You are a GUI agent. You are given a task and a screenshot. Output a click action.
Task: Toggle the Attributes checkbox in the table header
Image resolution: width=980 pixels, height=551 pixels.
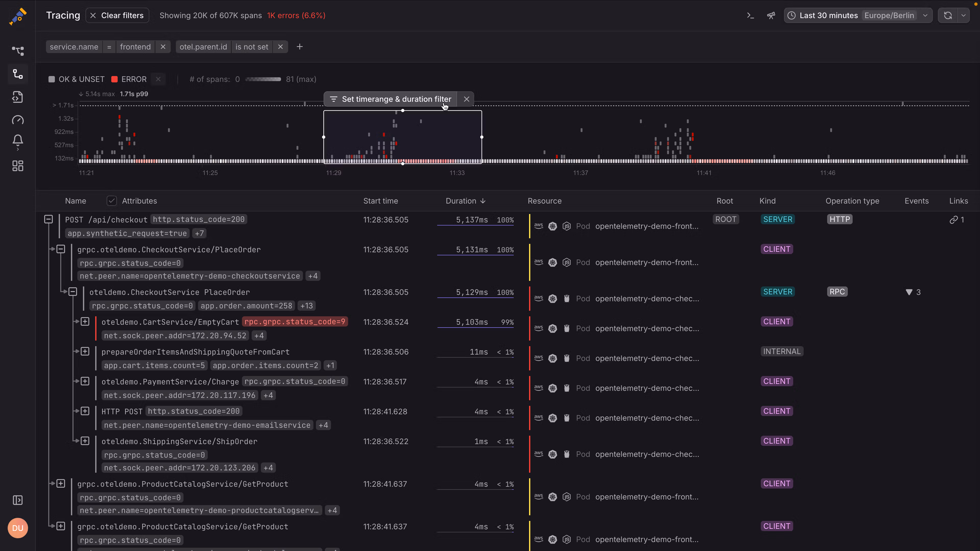[x=112, y=201]
